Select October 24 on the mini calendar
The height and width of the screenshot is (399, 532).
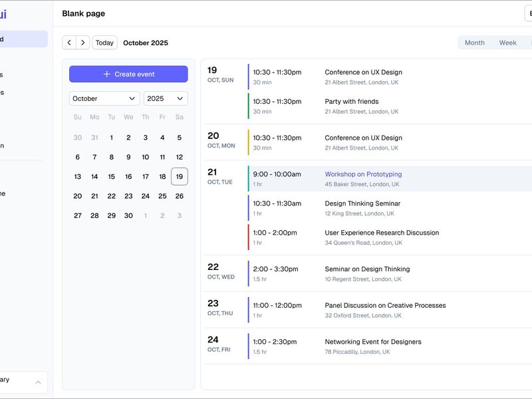pyautogui.click(x=145, y=196)
